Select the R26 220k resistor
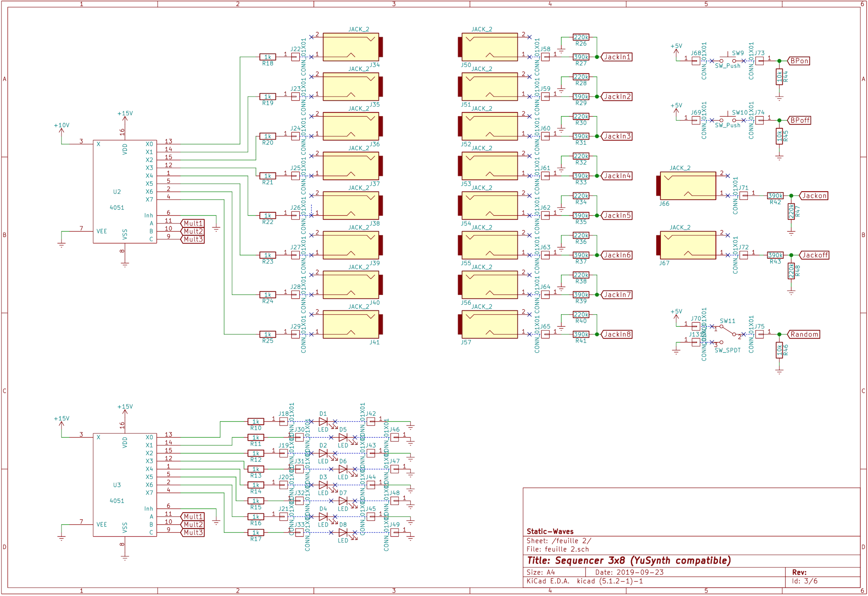This screenshot has height=596, width=868. coord(581,37)
